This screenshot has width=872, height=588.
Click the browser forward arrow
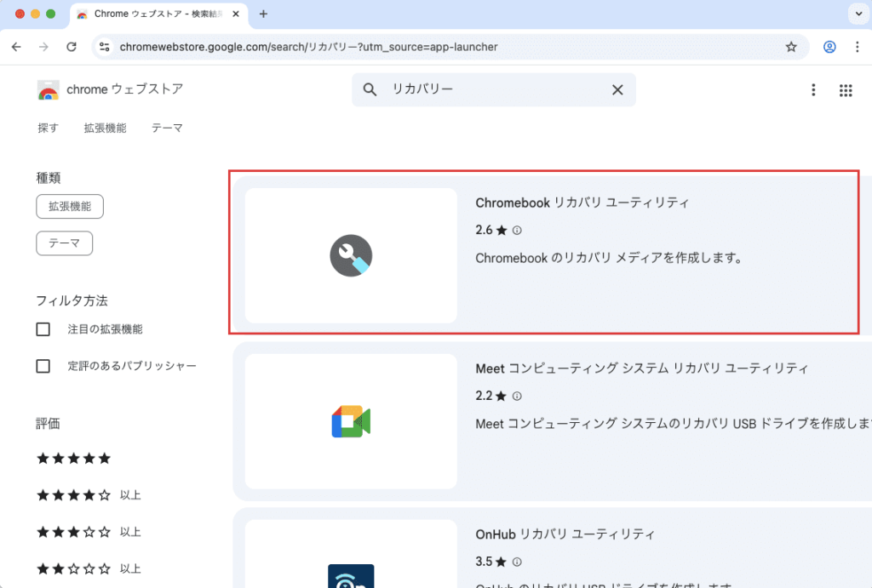[43, 47]
